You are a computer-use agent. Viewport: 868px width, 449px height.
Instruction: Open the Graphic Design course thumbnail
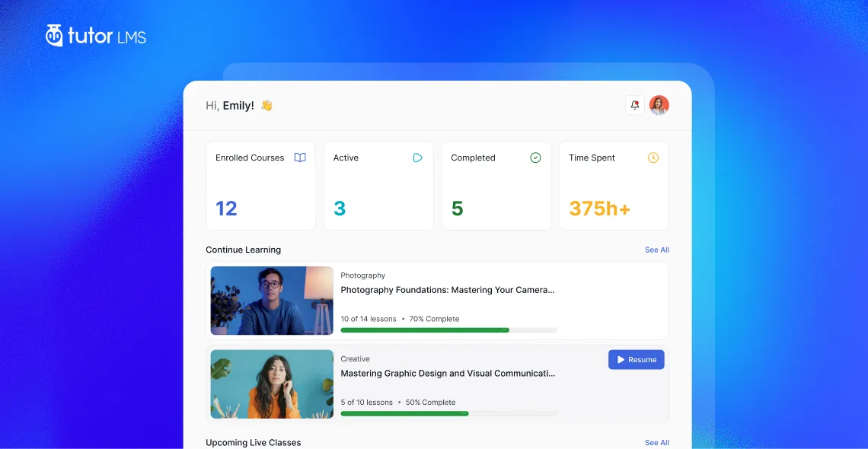272,384
